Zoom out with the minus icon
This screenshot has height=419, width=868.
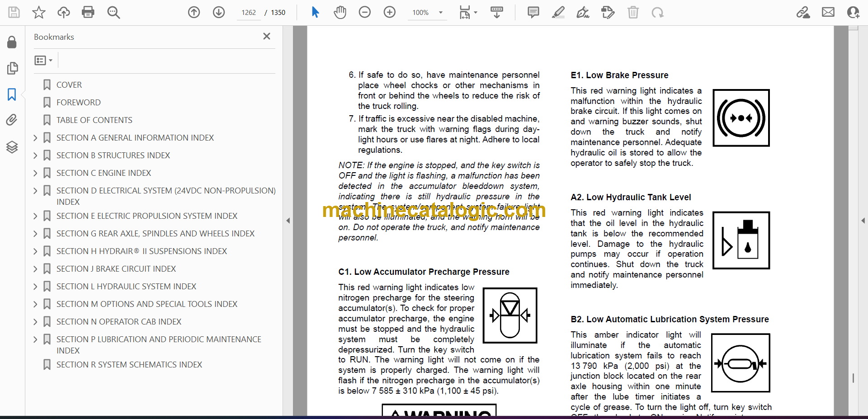365,12
